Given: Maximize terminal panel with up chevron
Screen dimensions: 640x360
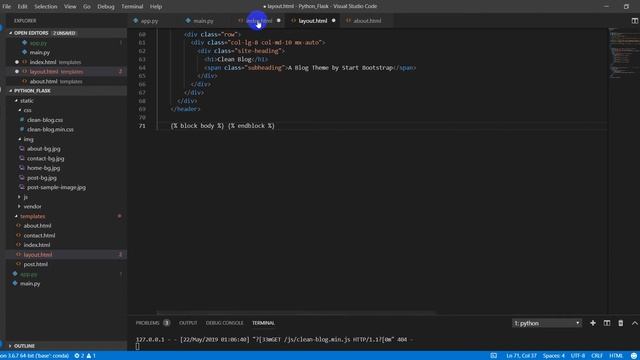Looking at the screenshot, I should click(634, 323).
